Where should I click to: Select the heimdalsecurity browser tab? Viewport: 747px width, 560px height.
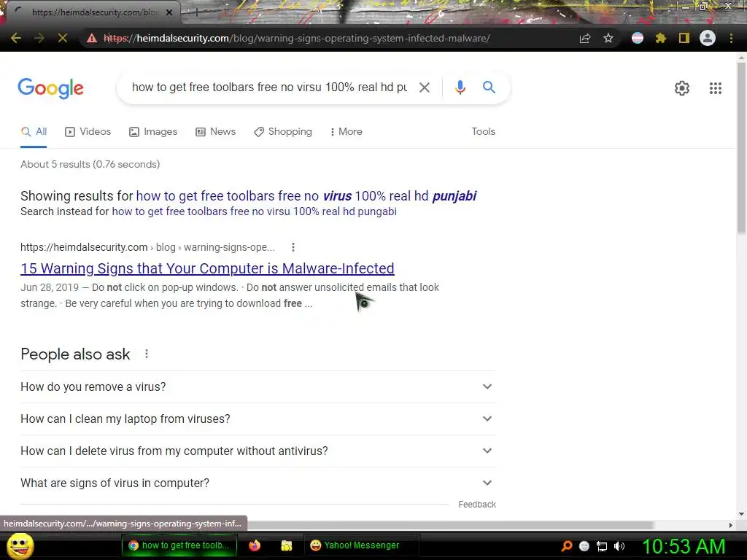coord(94,12)
